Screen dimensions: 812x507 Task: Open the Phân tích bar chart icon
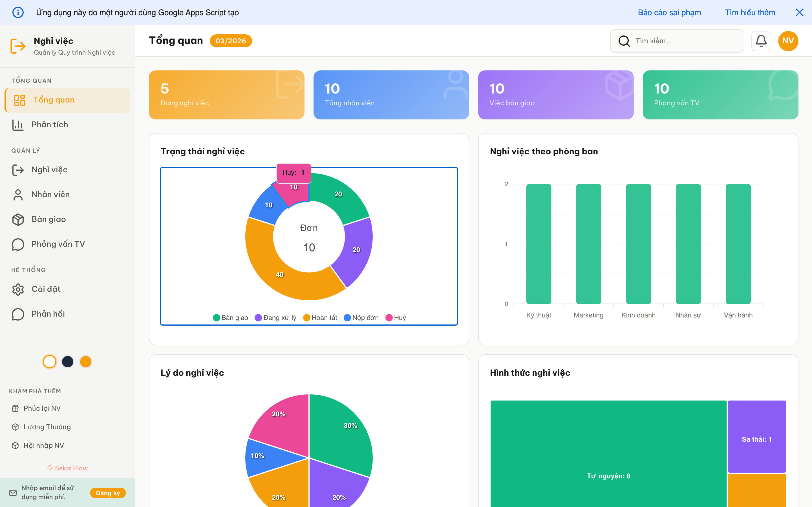coord(18,124)
